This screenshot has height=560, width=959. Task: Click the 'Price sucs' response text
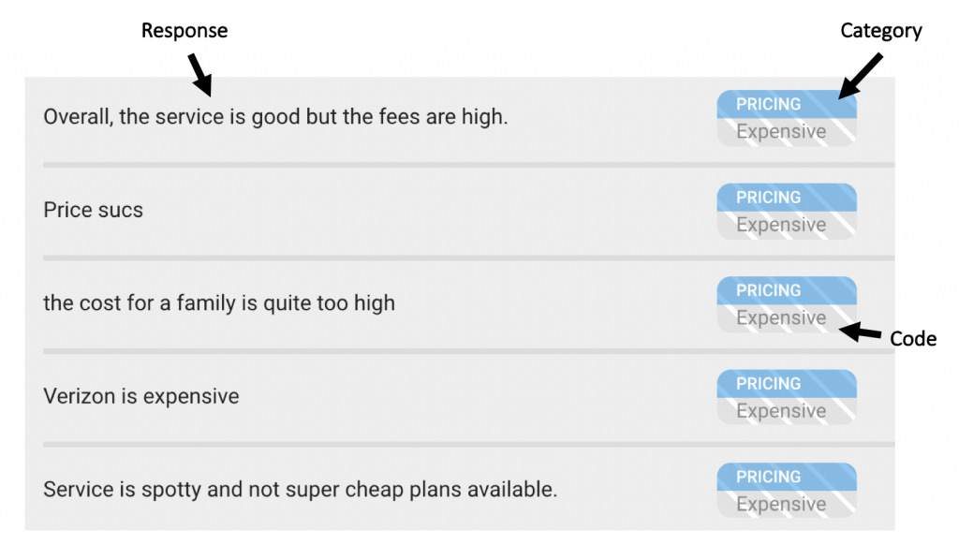click(93, 210)
